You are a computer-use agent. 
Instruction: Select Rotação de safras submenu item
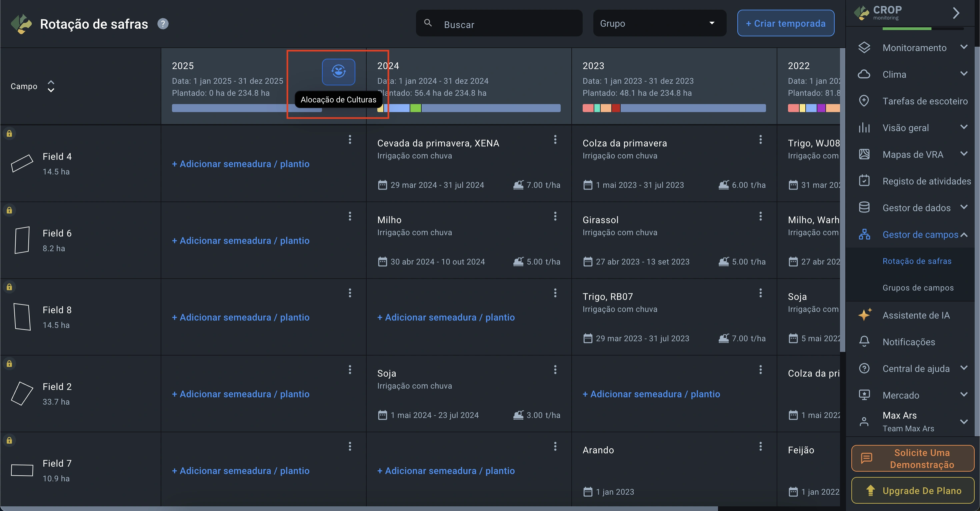pos(916,261)
